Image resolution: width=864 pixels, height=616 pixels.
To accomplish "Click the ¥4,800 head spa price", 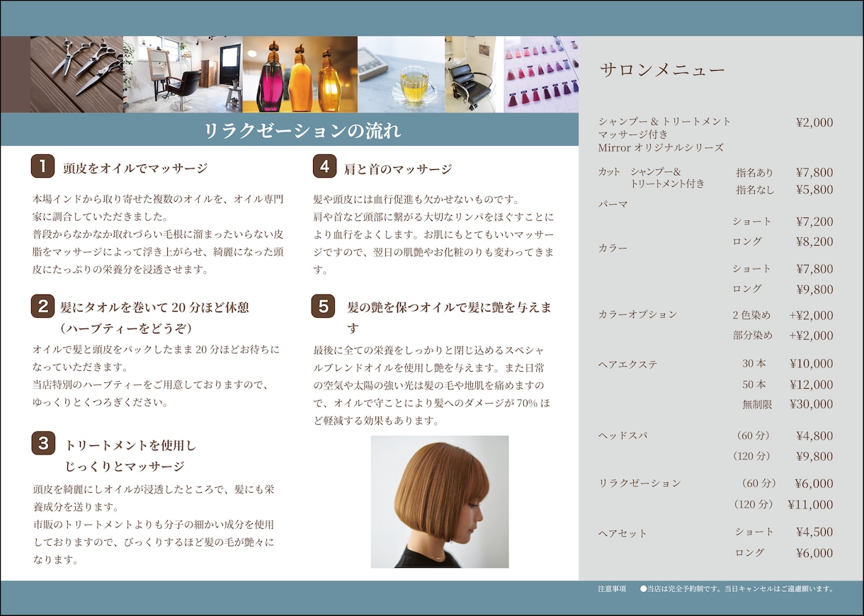I will pyautogui.click(x=814, y=435).
